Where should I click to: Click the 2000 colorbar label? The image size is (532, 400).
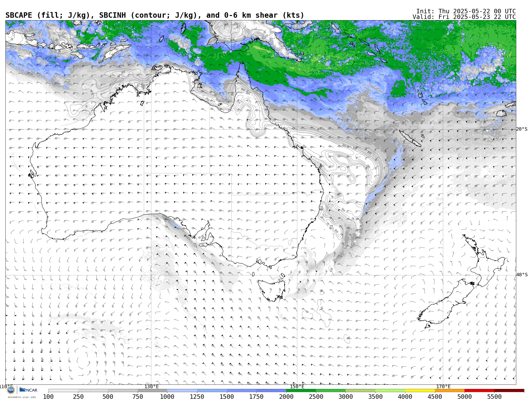coord(286,397)
